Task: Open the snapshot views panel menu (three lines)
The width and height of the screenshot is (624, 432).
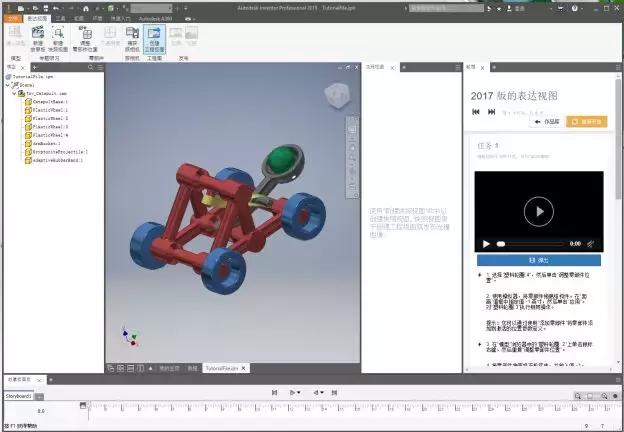Action: [458, 68]
